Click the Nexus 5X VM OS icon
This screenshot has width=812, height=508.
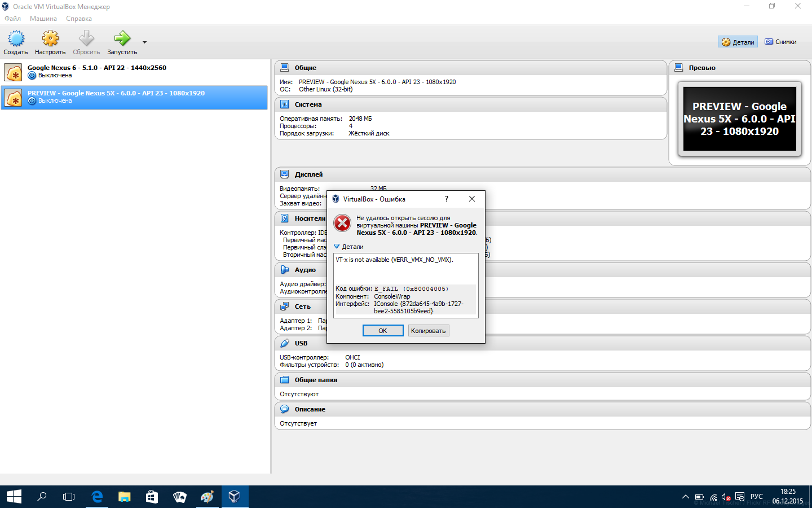pos(14,98)
